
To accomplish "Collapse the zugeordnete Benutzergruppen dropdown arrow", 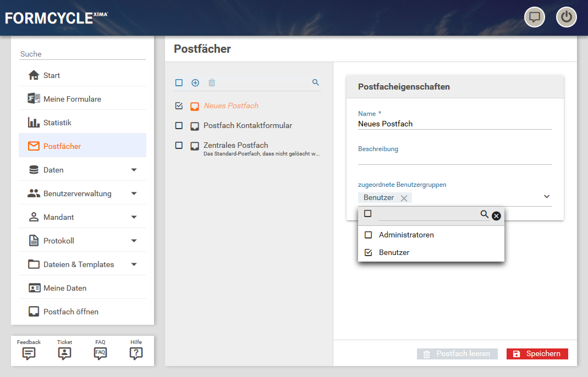I will tap(547, 197).
